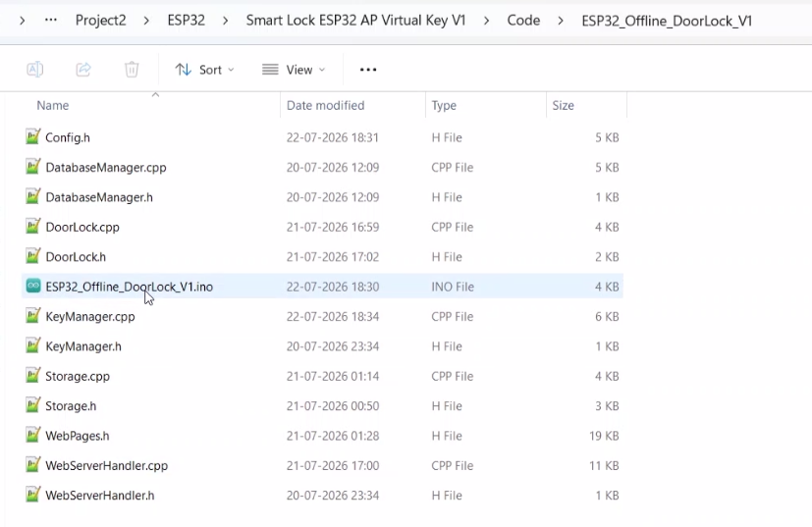Expand chevron after Code breadcrumb
812x527 pixels.
[x=561, y=21]
